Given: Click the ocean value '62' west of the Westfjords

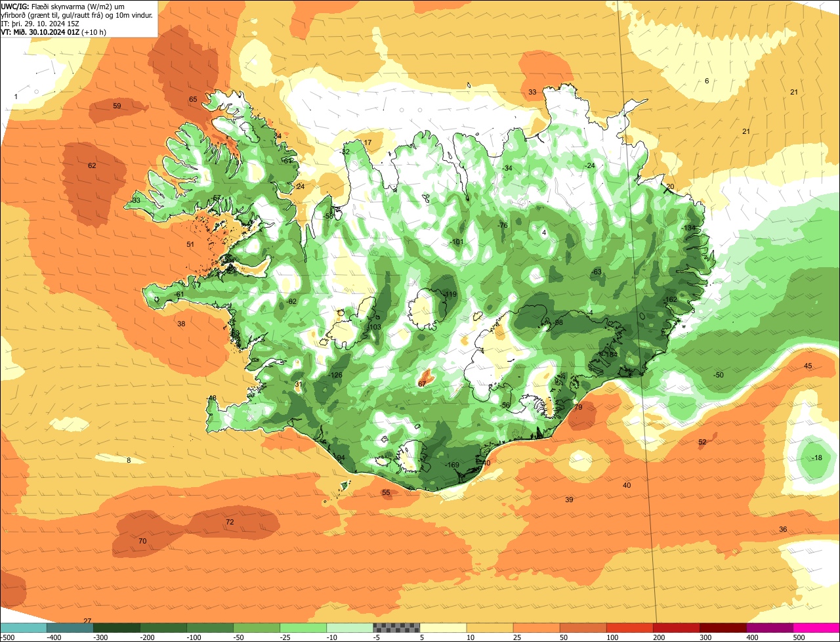Looking at the screenshot, I should point(92,165).
